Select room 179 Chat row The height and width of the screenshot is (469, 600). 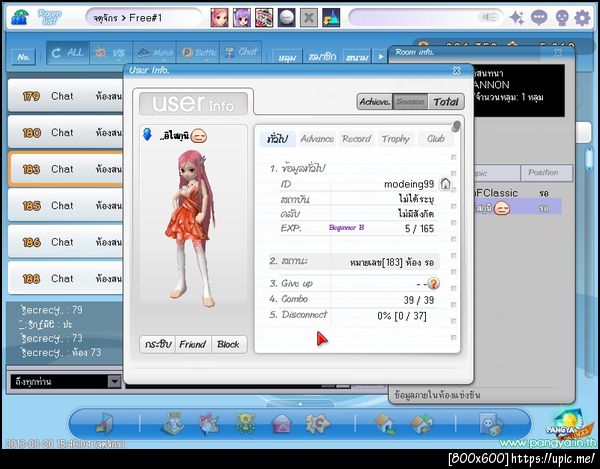point(65,96)
